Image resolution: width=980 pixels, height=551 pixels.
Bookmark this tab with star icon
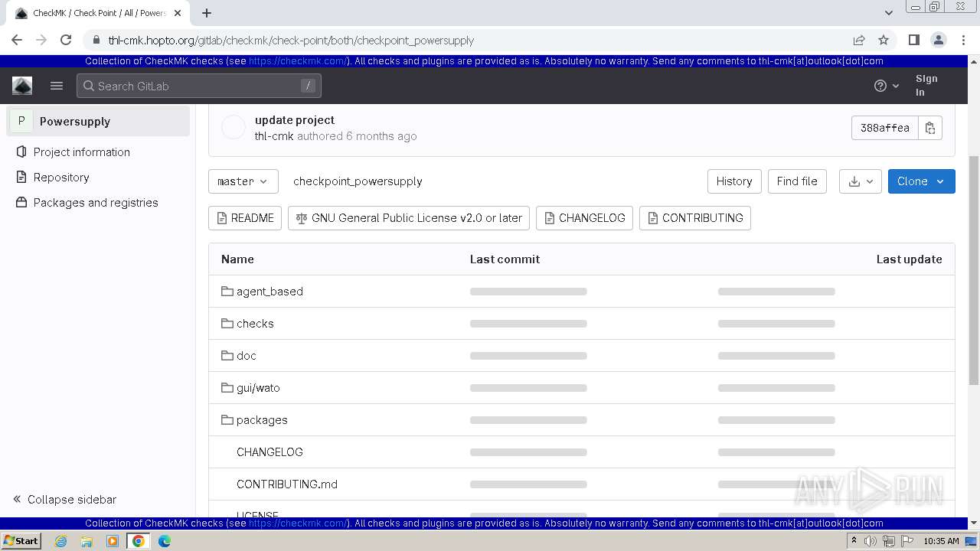coord(884,40)
